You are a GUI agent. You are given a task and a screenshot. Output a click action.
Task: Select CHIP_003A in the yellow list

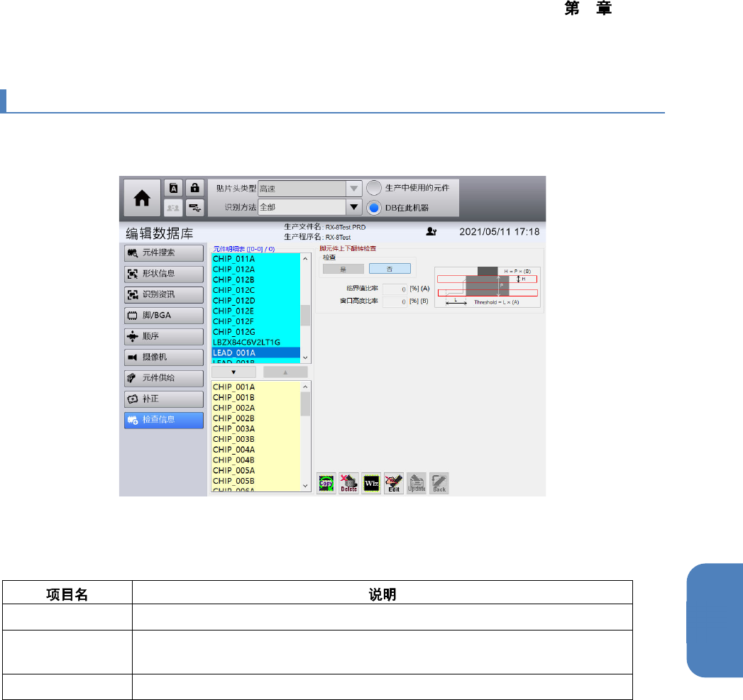point(256,428)
